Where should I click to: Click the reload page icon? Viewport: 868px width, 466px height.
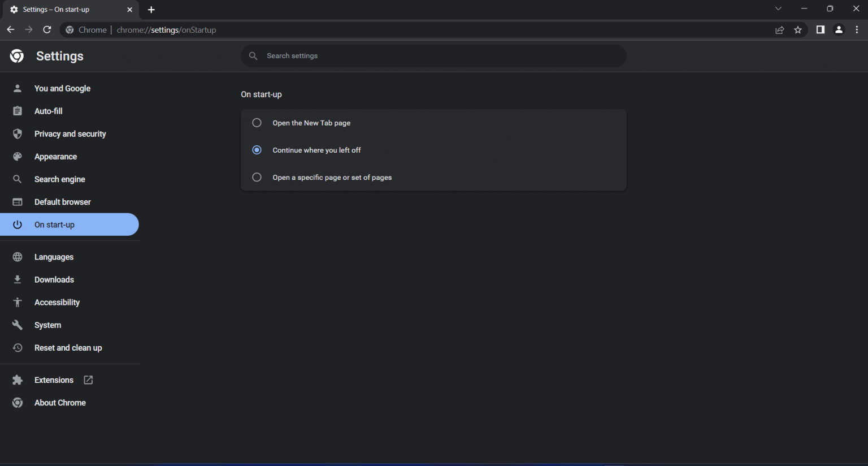point(47,30)
